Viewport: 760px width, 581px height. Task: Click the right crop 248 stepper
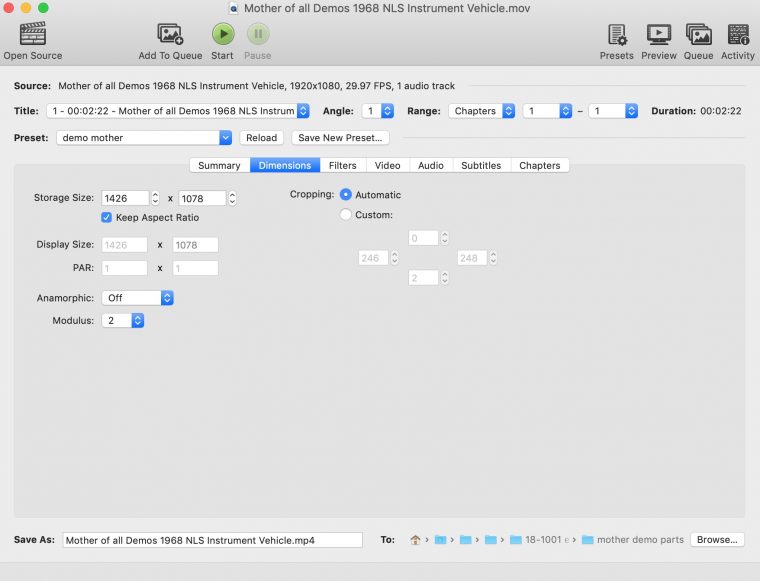point(493,258)
